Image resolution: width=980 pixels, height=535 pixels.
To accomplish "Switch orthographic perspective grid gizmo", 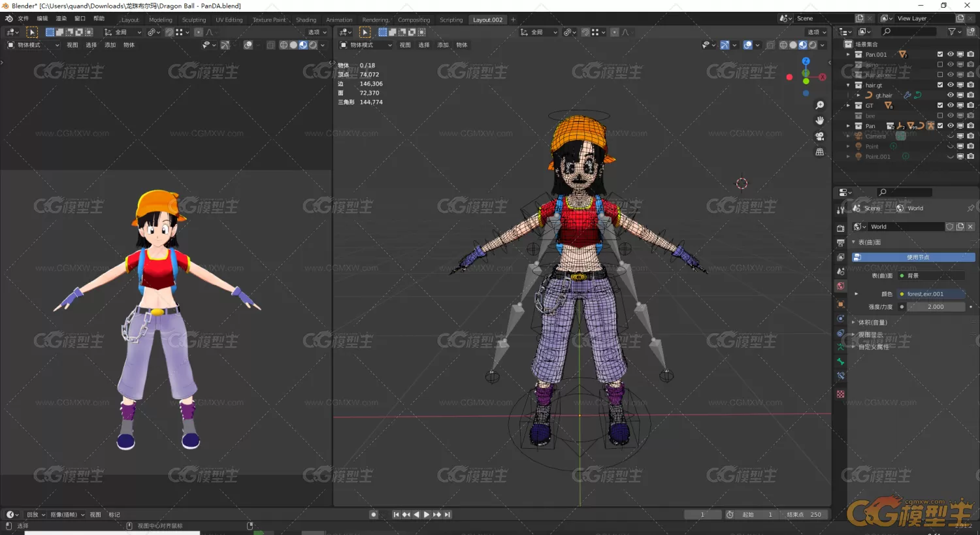I will (x=820, y=152).
